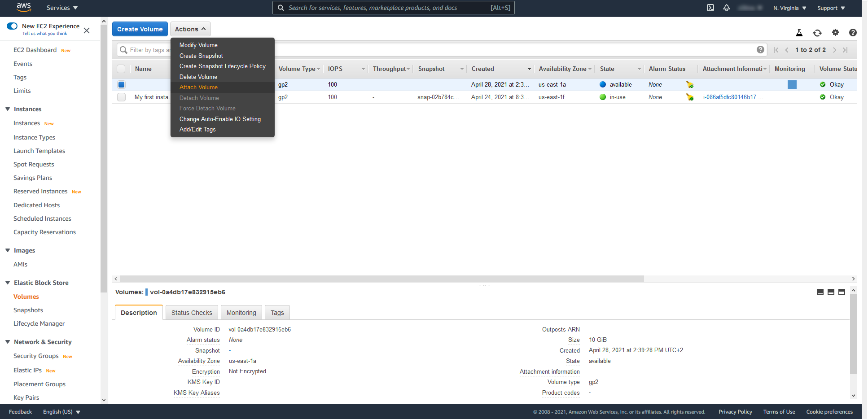Sort by the Availability Zone column
868x419 pixels.
coord(565,69)
